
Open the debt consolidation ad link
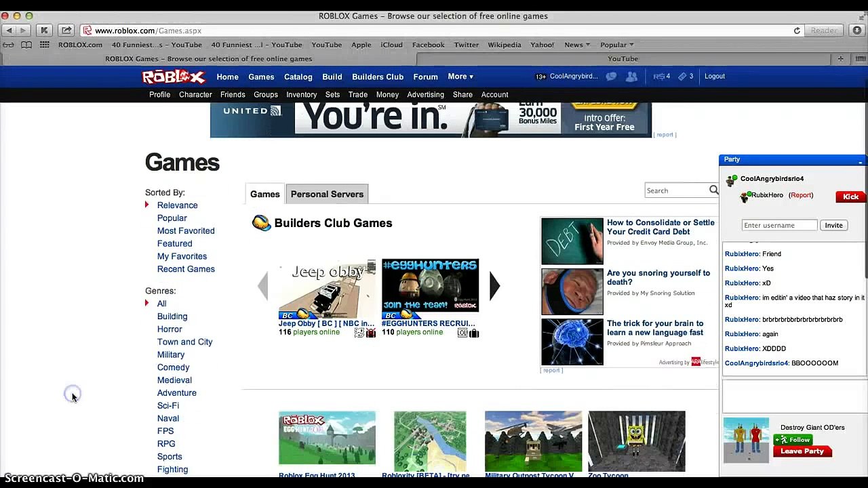click(x=660, y=227)
